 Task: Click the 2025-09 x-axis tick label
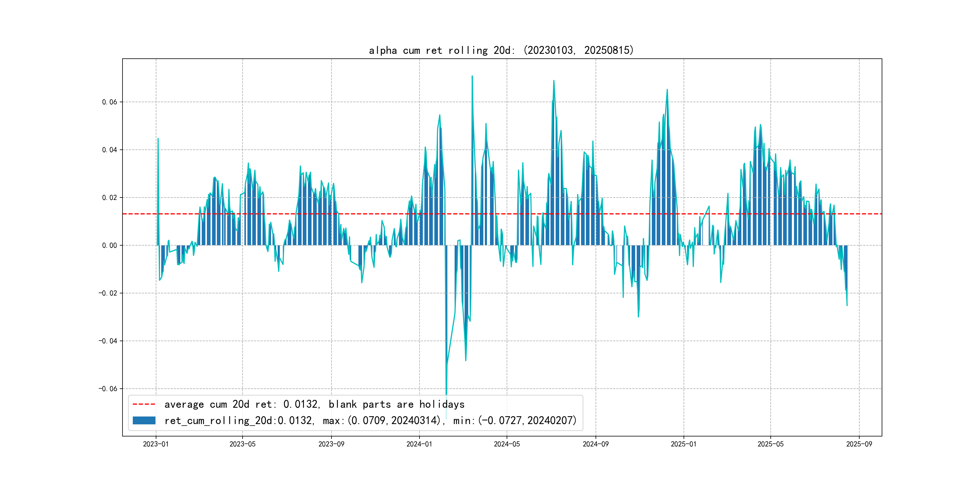tap(859, 444)
